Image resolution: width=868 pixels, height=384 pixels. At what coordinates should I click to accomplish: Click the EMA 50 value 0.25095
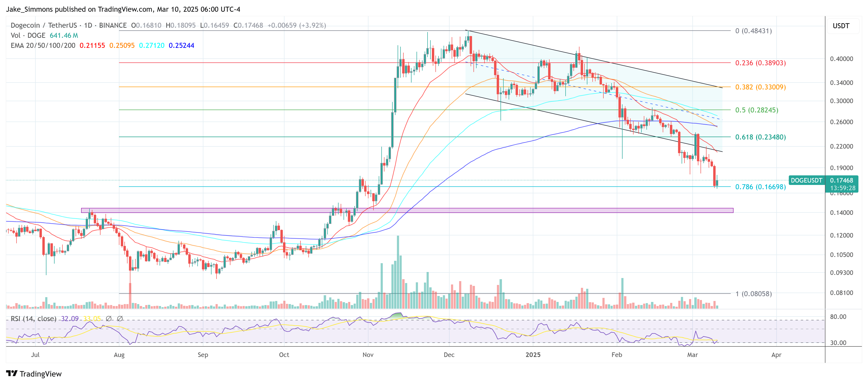(x=122, y=45)
